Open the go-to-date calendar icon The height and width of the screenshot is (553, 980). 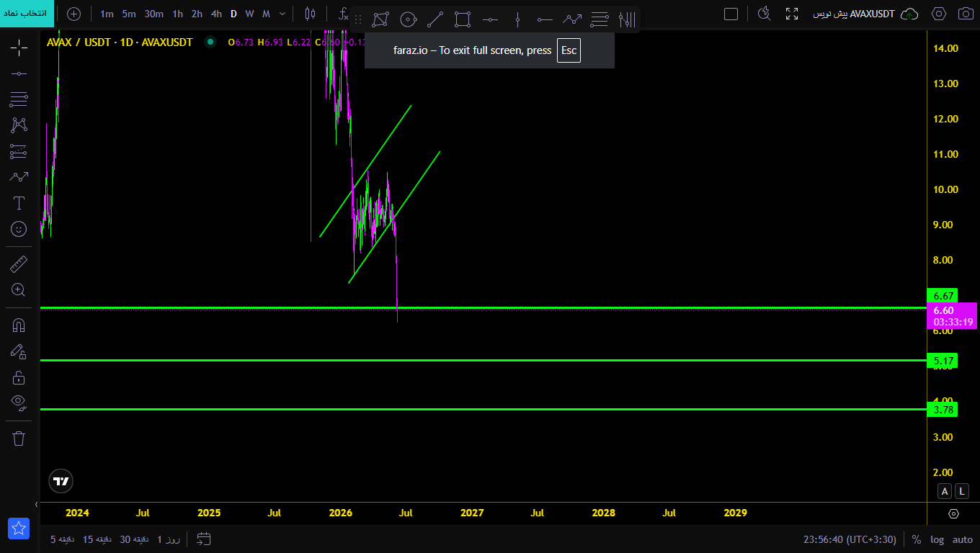coord(203,539)
